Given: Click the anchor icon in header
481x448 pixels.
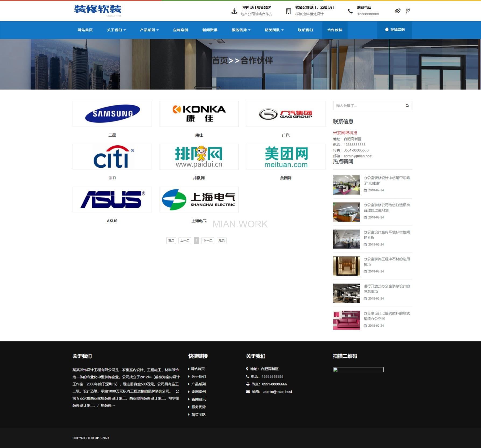Looking at the screenshot, I should pos(234,11).
